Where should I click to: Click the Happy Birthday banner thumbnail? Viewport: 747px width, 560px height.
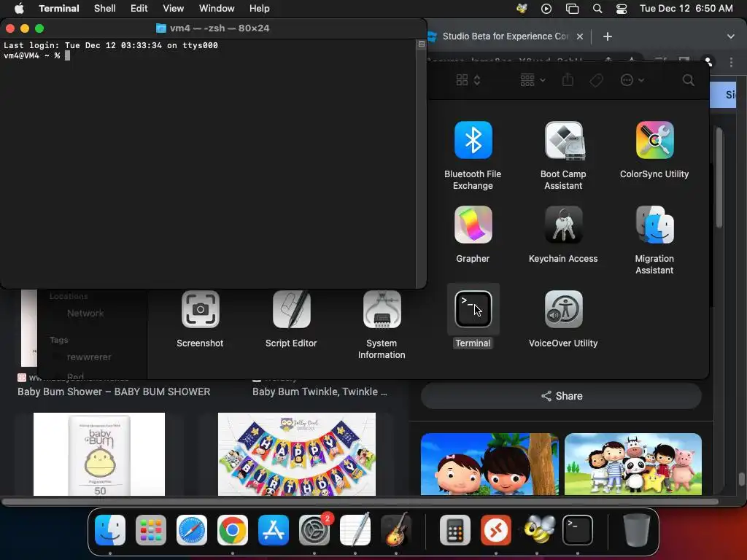[297, 454]
